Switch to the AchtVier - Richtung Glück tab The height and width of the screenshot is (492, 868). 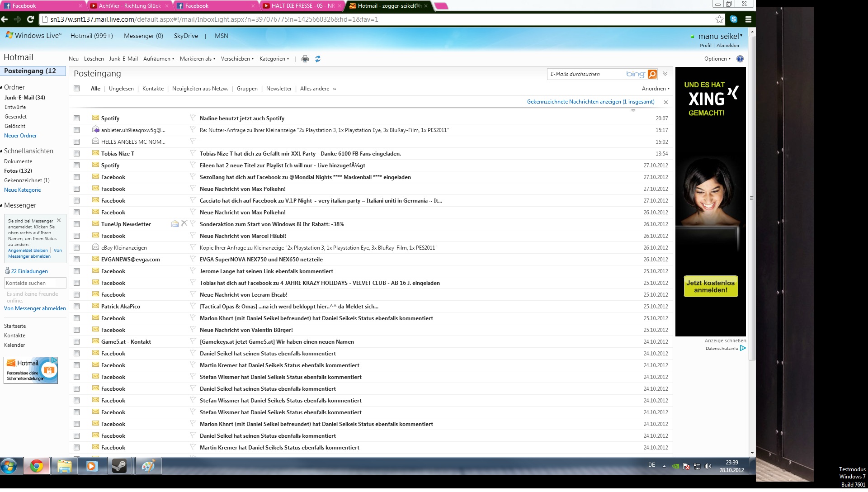(130, 6)
